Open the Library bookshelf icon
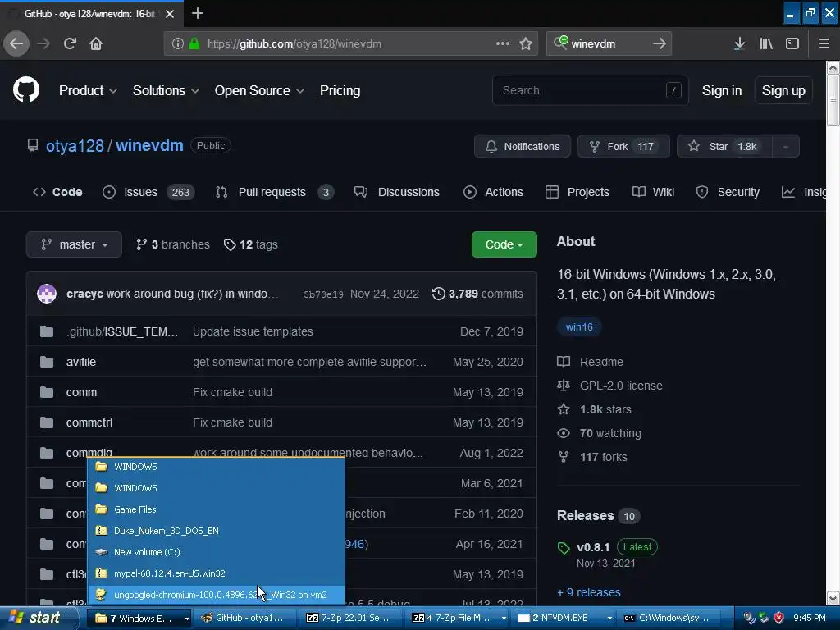The height and width of the screenshot is (630, 840). (x=766, y=43)
